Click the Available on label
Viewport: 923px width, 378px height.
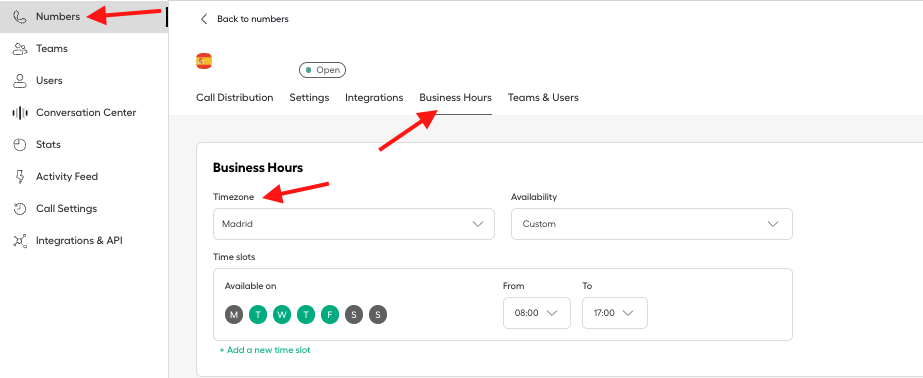251,286
